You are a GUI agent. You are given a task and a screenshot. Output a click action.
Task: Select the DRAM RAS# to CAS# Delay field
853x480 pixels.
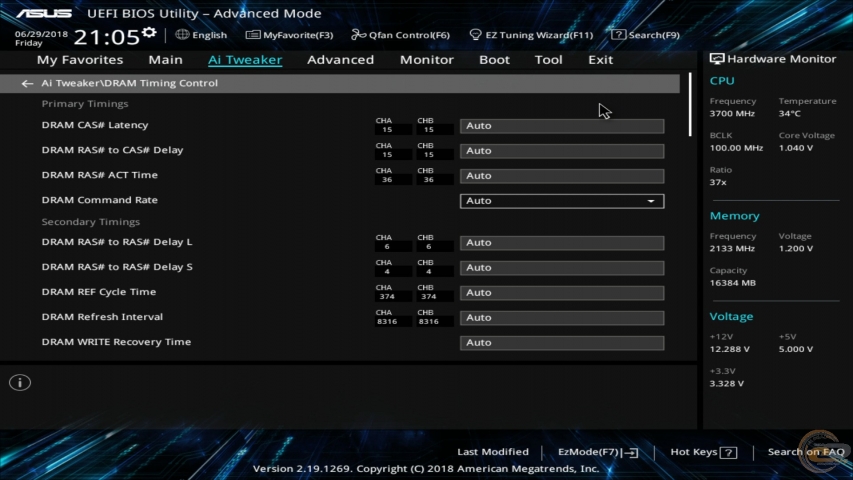pyautogui.click(x=562, y=151)
